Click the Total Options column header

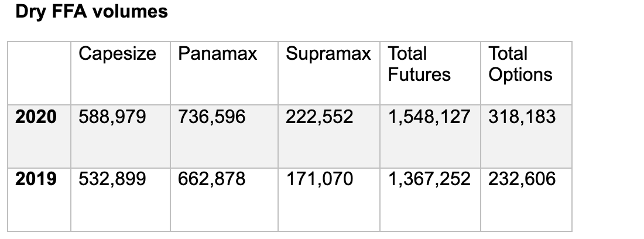[520, 64]
